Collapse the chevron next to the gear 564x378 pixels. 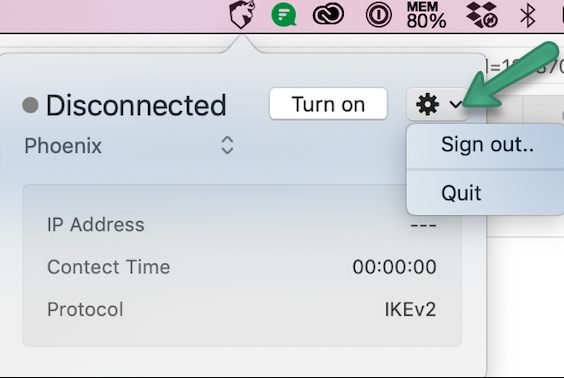tap(456, 105)
